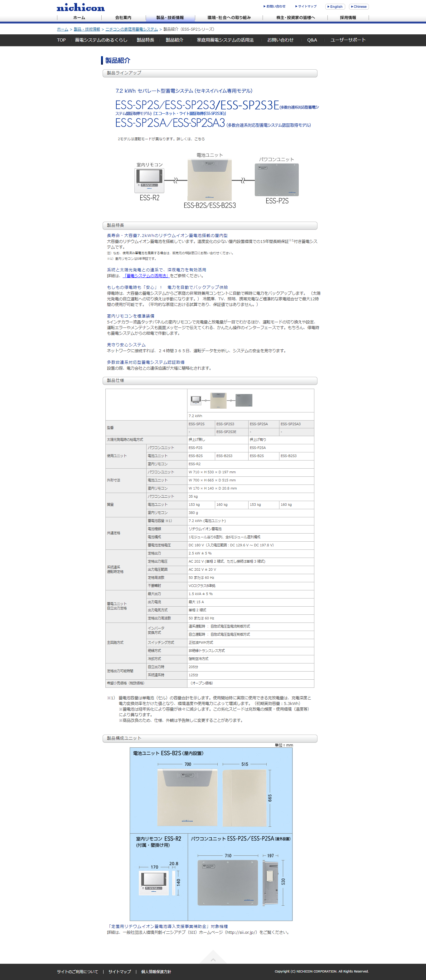
Task: Click the 見守り安心システム feature heading
Action: click(x=126, y=345)
